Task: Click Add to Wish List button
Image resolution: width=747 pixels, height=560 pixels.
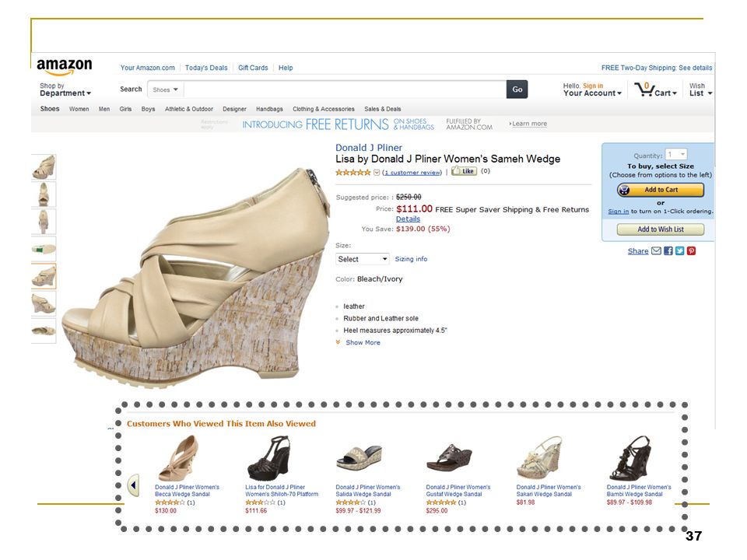Action: (661, 229)
